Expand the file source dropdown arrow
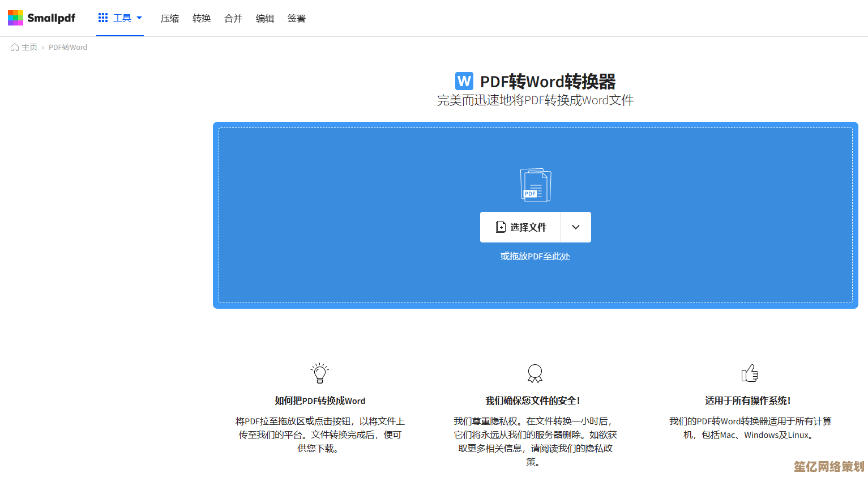The image size is (868, 477). [x=576, y=227]
